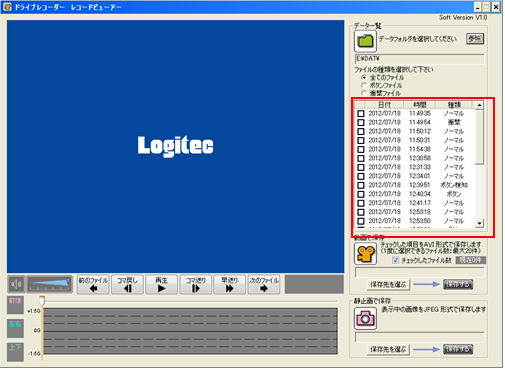Screen dimensions: 505x371
Task: Select the ボタンファイル radio button
Action: pos(364,85)
